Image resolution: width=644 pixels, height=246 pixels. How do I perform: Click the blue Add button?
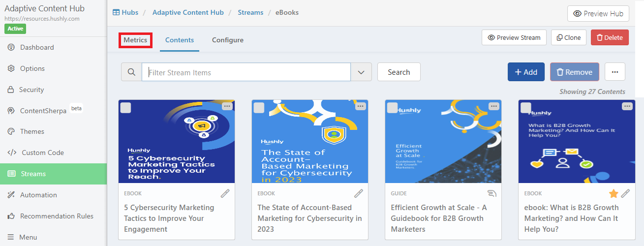coord(526,72)
